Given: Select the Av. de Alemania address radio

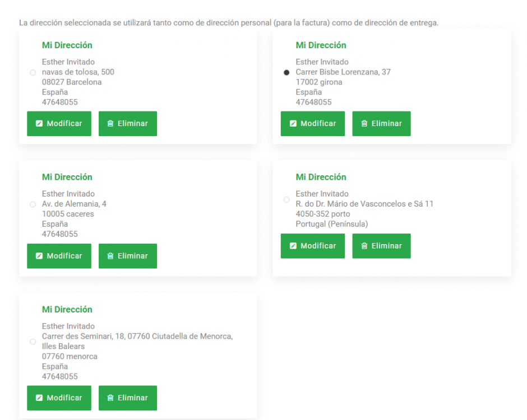Looking at the screenshot, I should pos(33,204).
